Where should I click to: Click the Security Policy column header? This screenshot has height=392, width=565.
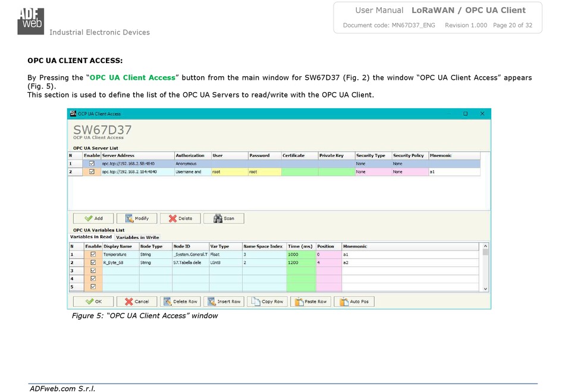(410, 156)
